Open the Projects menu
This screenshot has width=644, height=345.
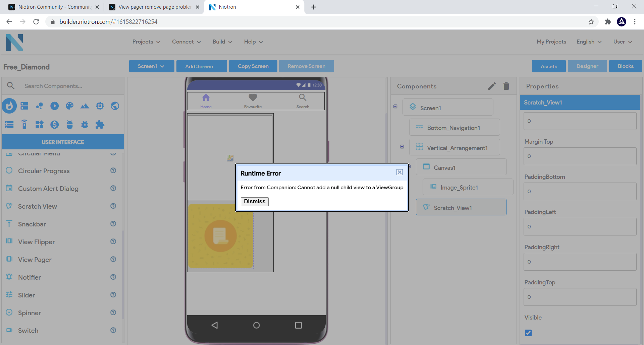(x=146, y=42)
